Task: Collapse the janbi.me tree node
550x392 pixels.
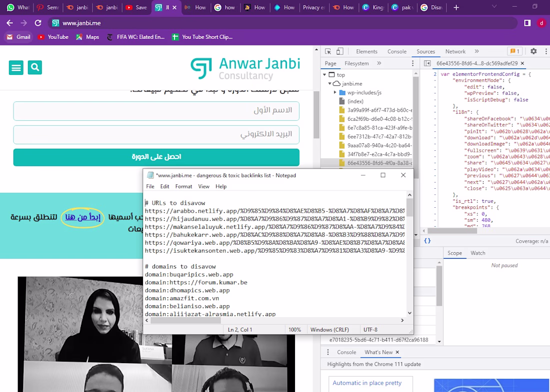Action: (329, 84)
